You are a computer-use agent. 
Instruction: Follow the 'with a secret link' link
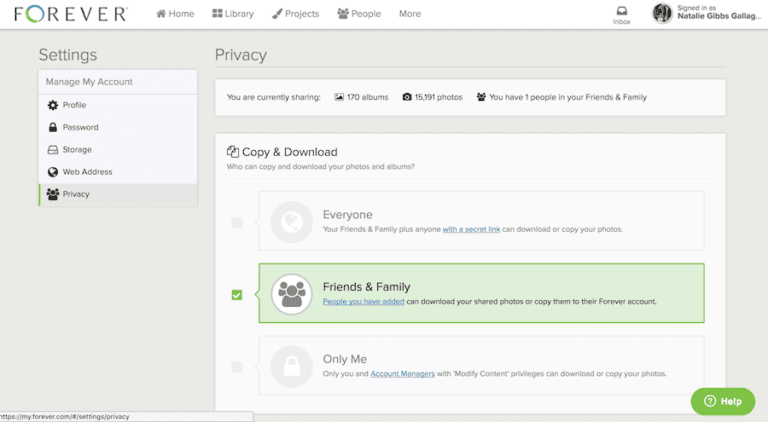(472, 229)
